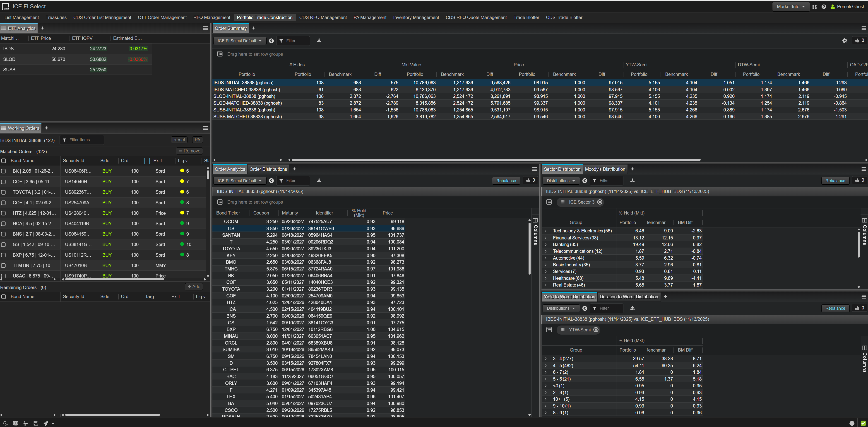Open the CDS Trade Blotter menu item
Viewport: 868px width, 427px height.
pyautogui.click(x=564, y=17)
